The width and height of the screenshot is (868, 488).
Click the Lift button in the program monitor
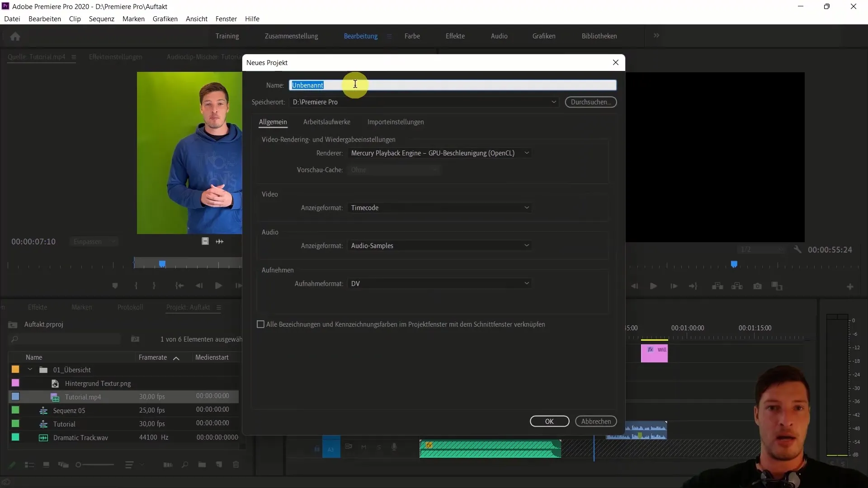point(717,286)
